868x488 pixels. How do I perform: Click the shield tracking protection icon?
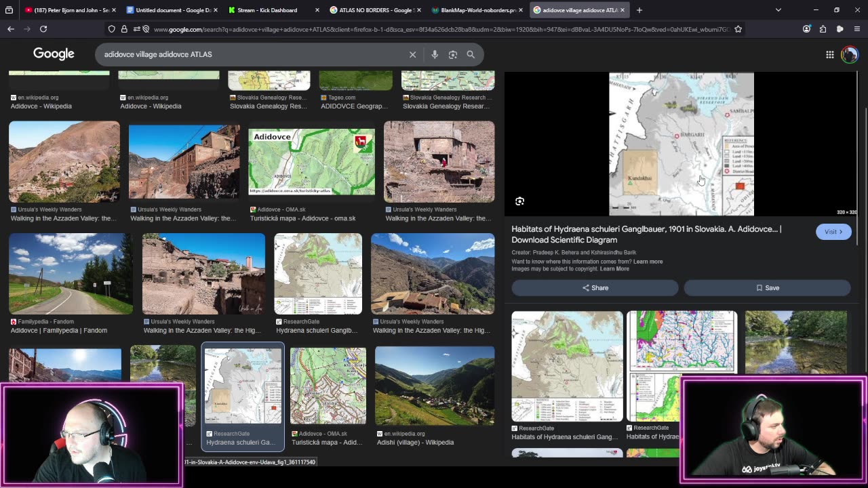[112, 29]
